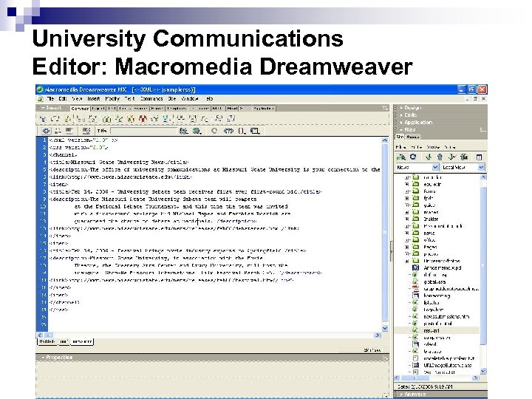Open Insert bar options menu icon
The width and height of the screenshot is (532, 399).
coord(385,108)
